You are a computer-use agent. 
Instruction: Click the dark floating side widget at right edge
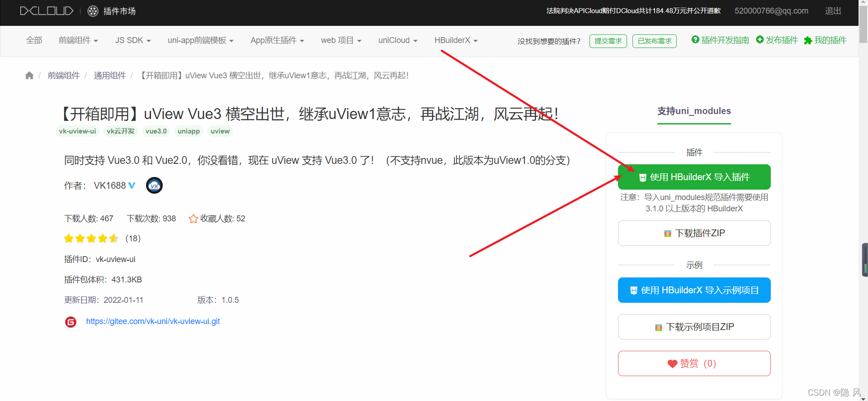[865, 260]
